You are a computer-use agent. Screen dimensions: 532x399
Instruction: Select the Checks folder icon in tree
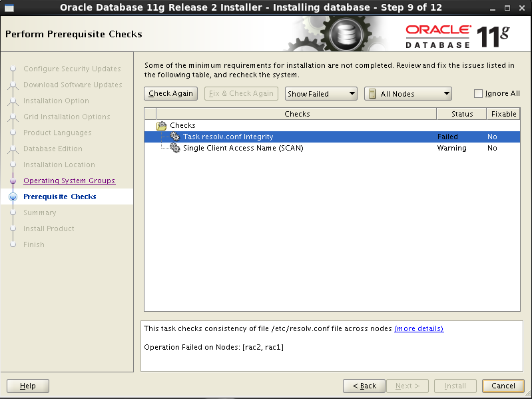[x=162, y=125]
